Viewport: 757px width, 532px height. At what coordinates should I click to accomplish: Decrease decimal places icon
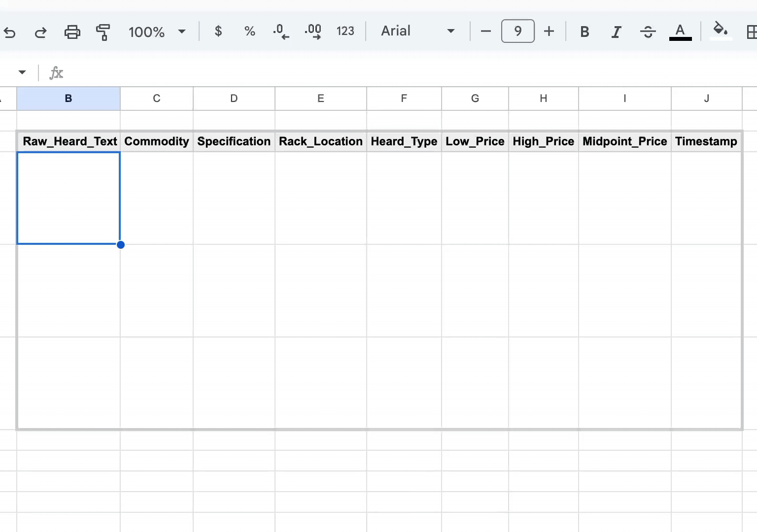coord(281,32)
